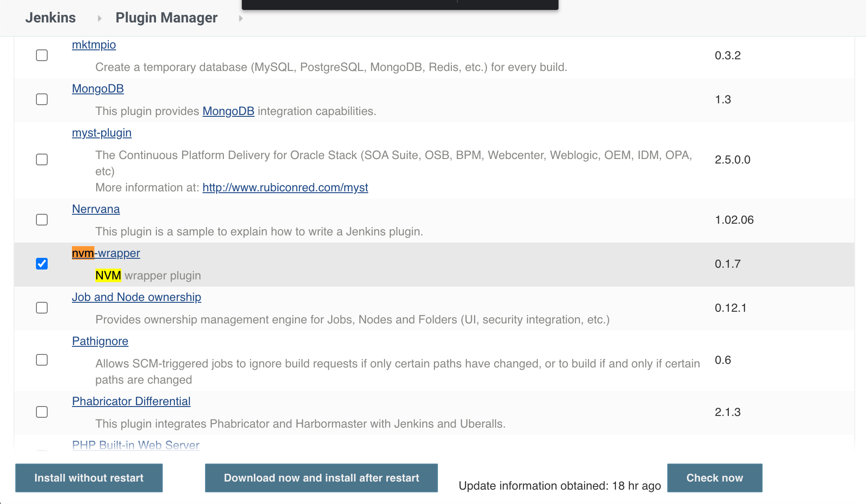Open the Jenkins breadcrumb home
866x504 pixels.
point(50,18)
